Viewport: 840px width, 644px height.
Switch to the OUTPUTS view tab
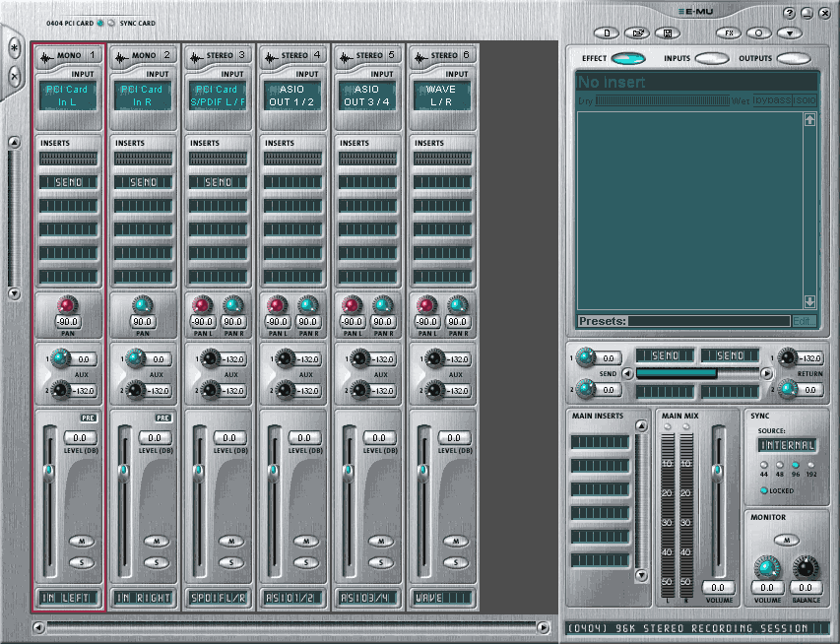pos(794,58)
